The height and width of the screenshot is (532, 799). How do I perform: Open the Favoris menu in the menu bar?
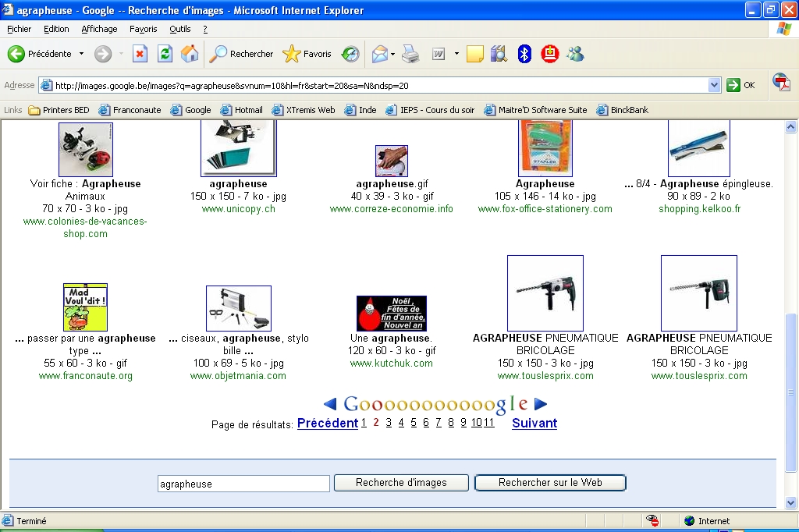point(144,29)
